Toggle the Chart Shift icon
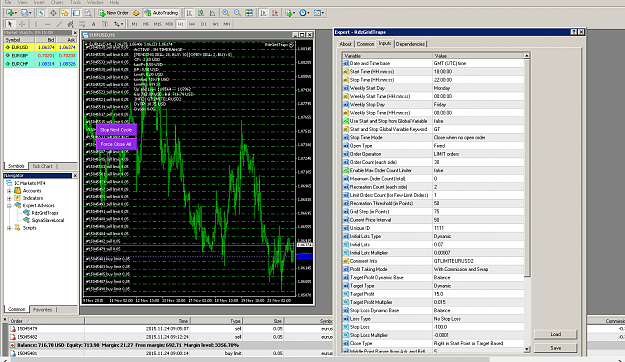Screen dimensions: 625x362 [x=275, y=13]
